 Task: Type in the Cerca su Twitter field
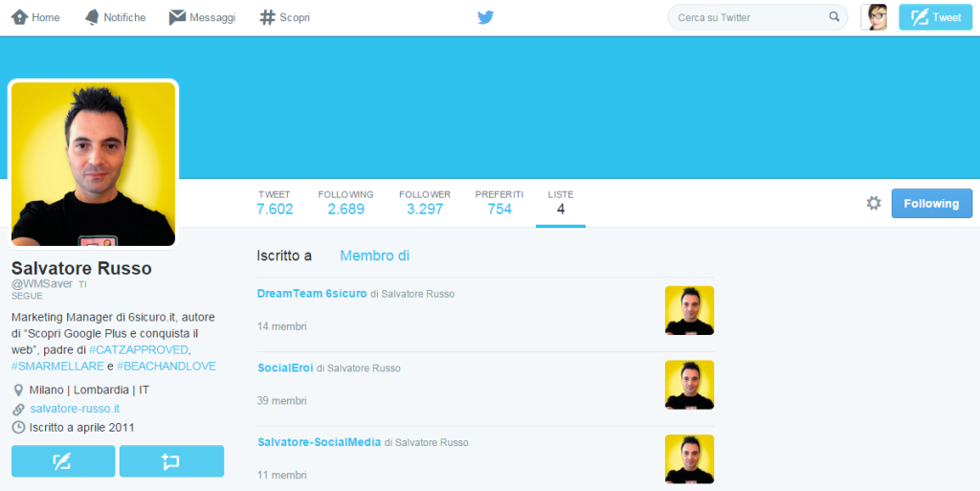[746, 17]
